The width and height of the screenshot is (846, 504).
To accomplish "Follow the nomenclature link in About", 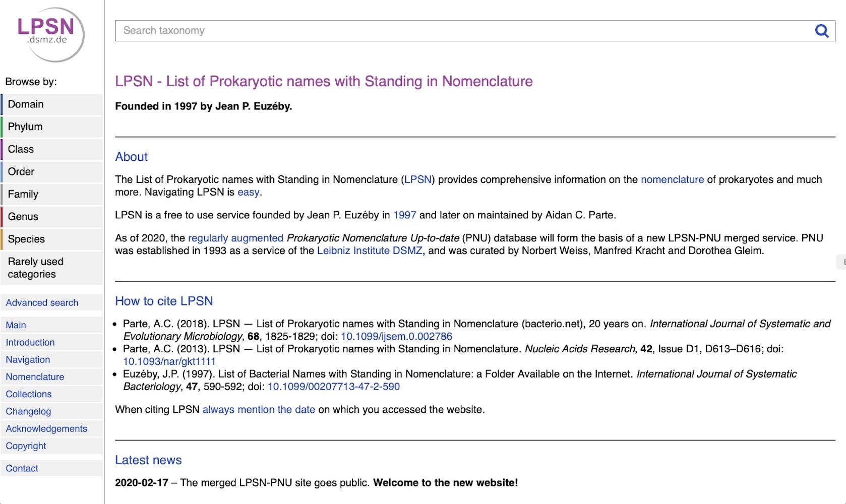I will (x=672, y=180).
